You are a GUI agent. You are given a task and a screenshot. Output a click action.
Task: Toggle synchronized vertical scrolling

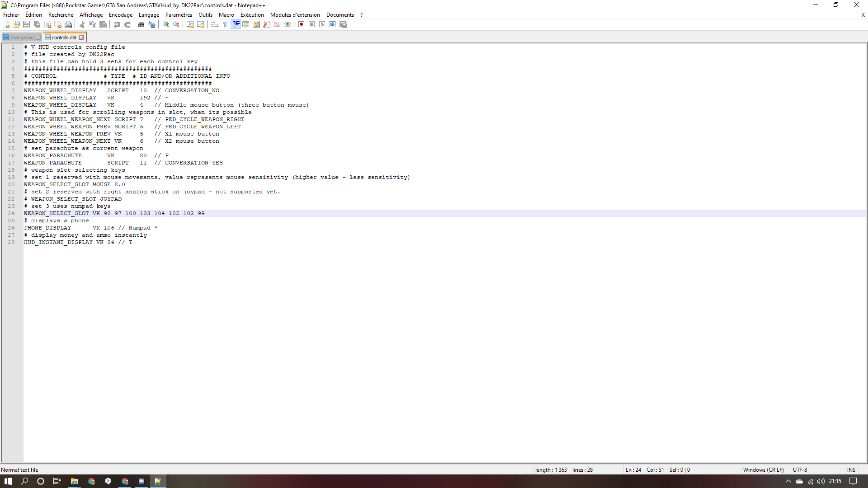click(190, 25)
